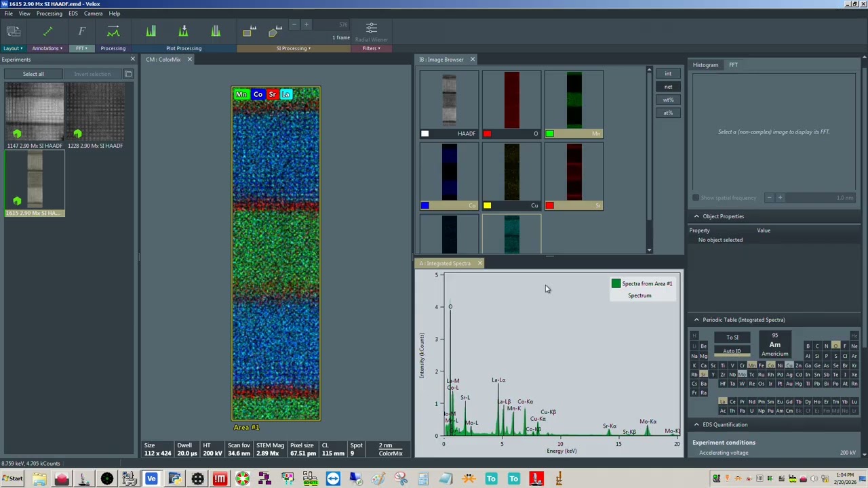
Task: Toggle Mo element in the periodic table
Action: point(742,374)
